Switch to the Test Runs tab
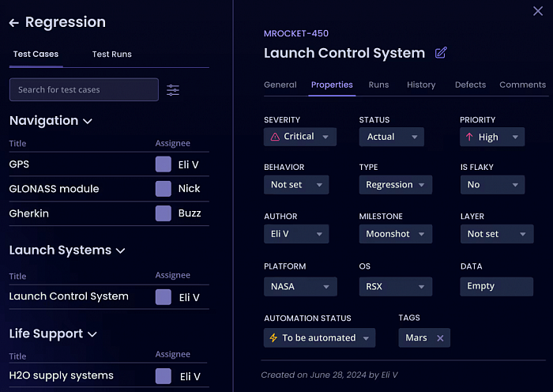 tap(111, 55)
